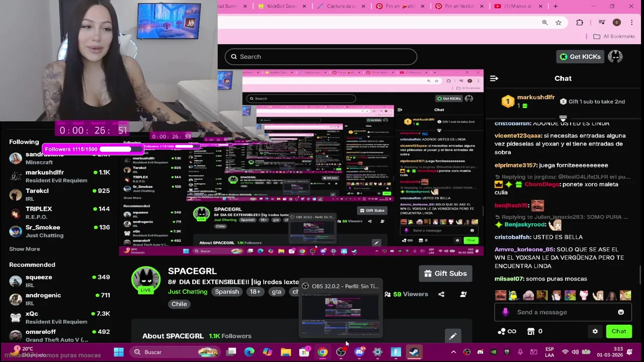The height and width of the screenshot is (362, 644).
Task: Share the stream via share icon
Action: (441, 294)
